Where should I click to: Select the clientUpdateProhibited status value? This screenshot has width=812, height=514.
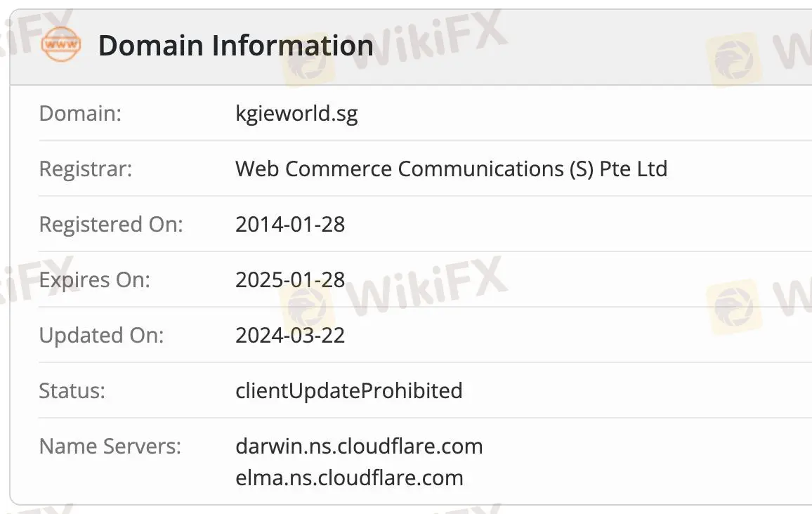pyautogui.click(x=349, y=390)
